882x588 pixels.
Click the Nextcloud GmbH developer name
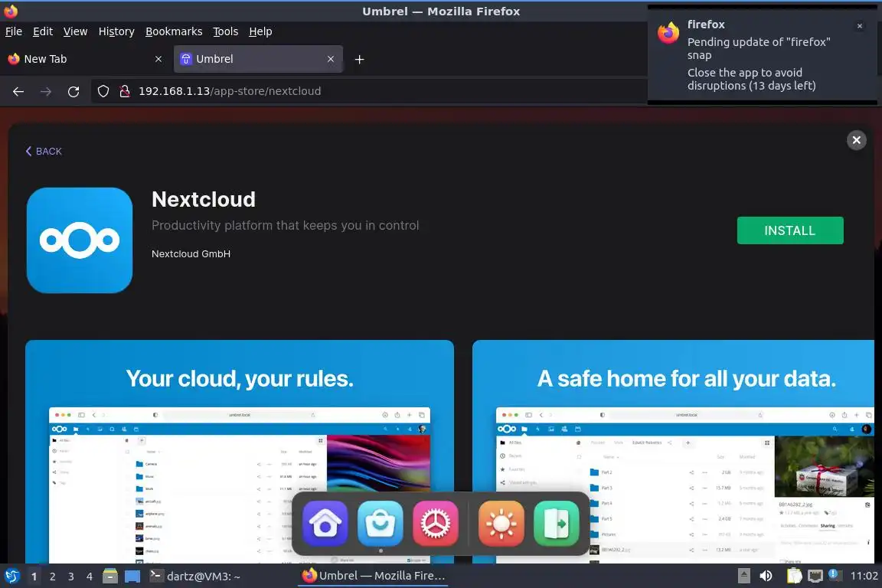point(191,253)
